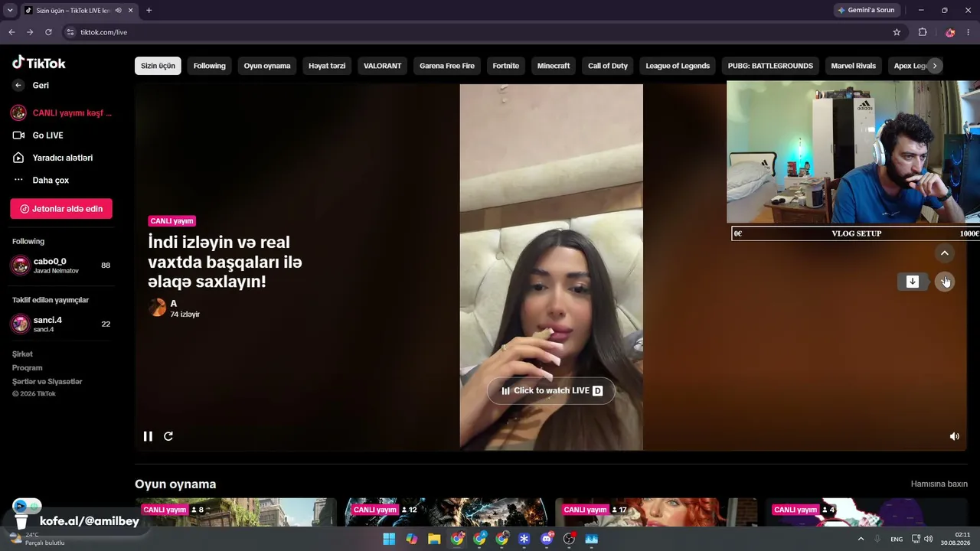Click the Chrome back arrow
Image resolution: width=980 pixels, height=551 pixels.
(11, 32)
